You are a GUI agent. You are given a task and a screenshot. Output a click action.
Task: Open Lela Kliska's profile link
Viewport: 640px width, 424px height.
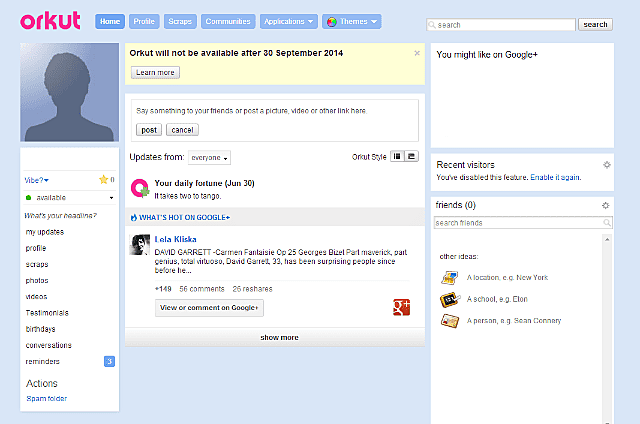point(176,239)
